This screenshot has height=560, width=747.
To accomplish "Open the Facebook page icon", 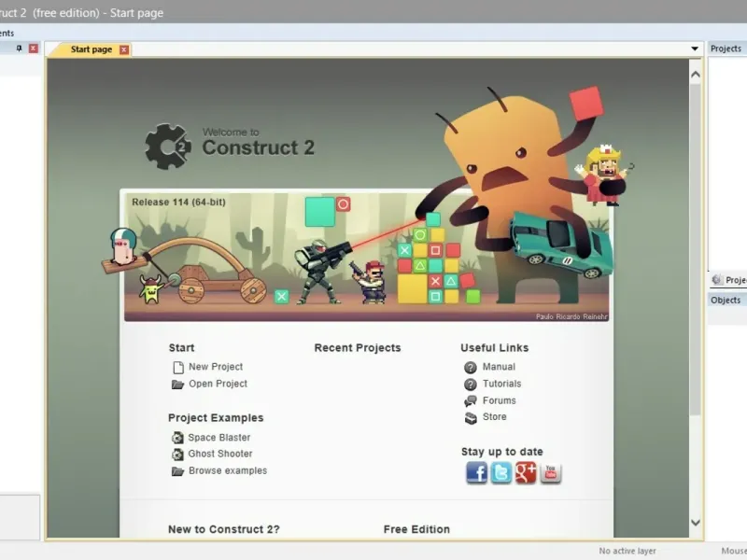I will pos(476,472).
